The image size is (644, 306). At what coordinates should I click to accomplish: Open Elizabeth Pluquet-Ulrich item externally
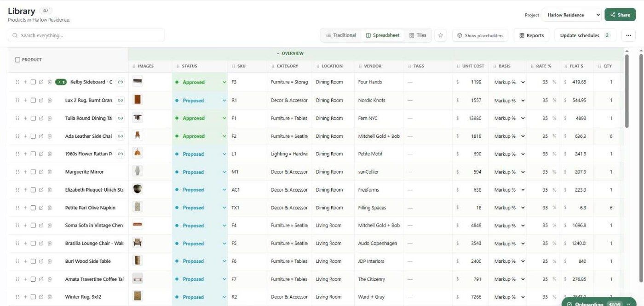(x=41, y=190)
